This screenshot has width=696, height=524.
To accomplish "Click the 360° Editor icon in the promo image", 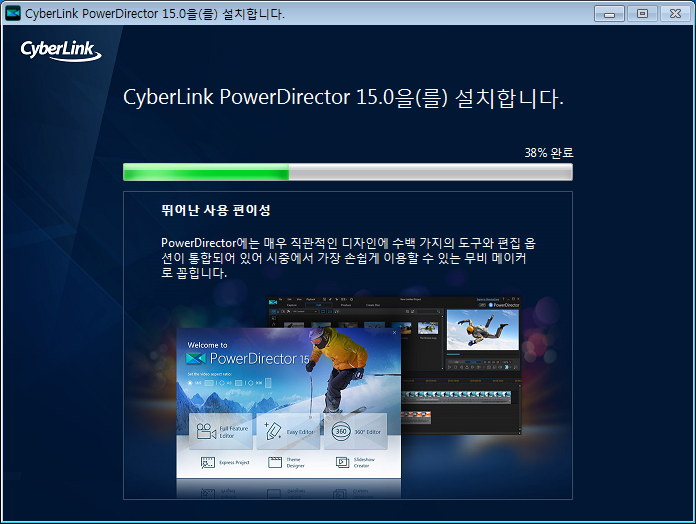I will (x=341, y=431).
